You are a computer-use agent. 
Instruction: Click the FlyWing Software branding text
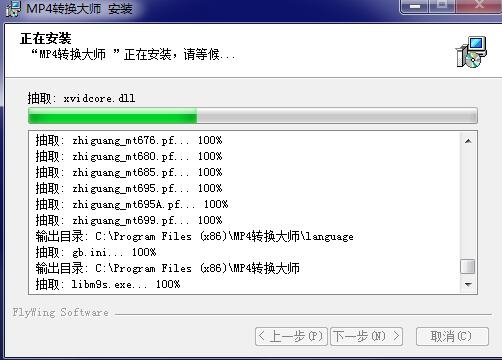61,313
